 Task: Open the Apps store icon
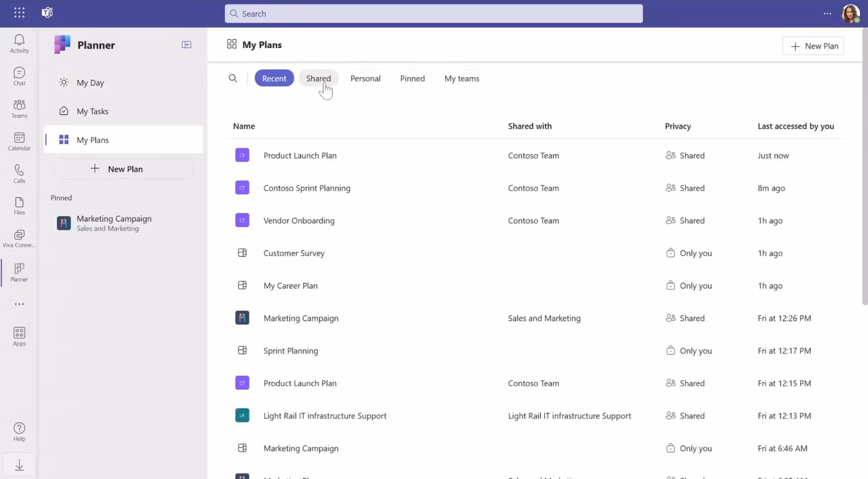tap(19, 337)
